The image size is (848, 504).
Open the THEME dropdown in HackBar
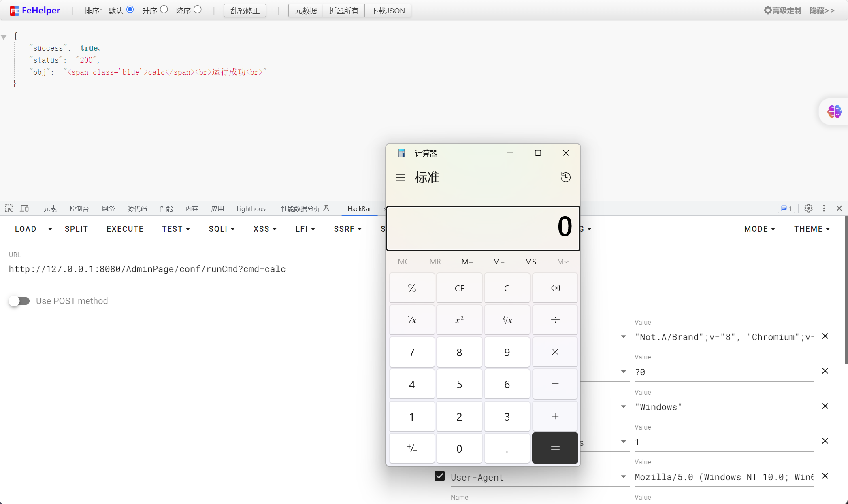812,229
